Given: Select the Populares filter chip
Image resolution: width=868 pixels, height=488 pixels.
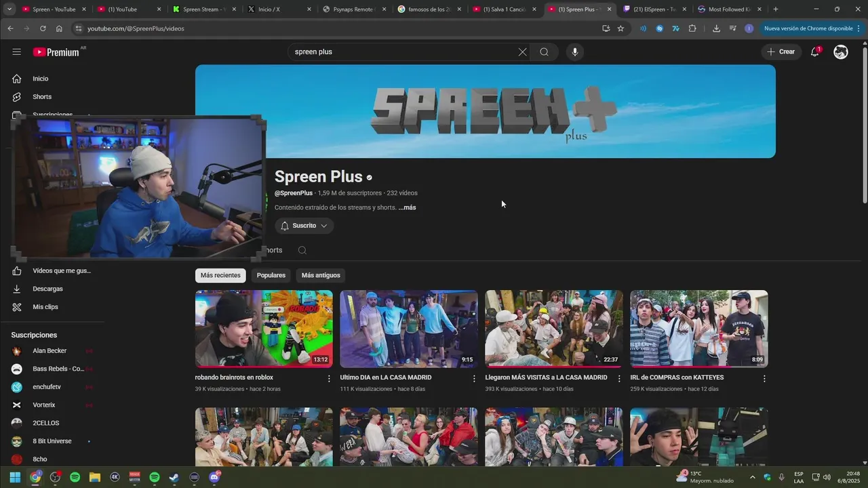Looking at the screenshot, I should [271, 275].
